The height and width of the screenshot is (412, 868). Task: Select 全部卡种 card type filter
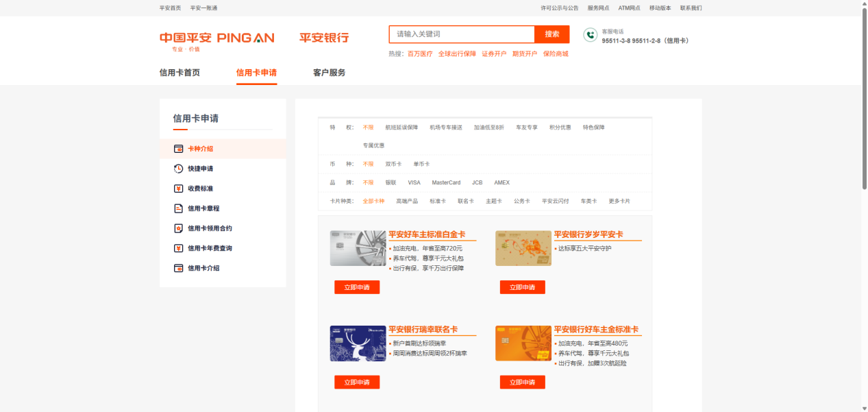pos(373,201)
